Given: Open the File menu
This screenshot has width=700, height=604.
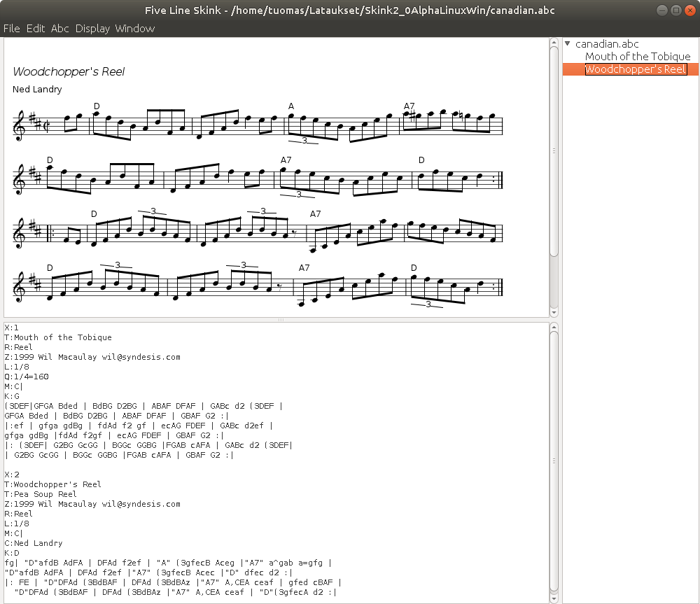Looking at the screenshot, I should 11,29.
